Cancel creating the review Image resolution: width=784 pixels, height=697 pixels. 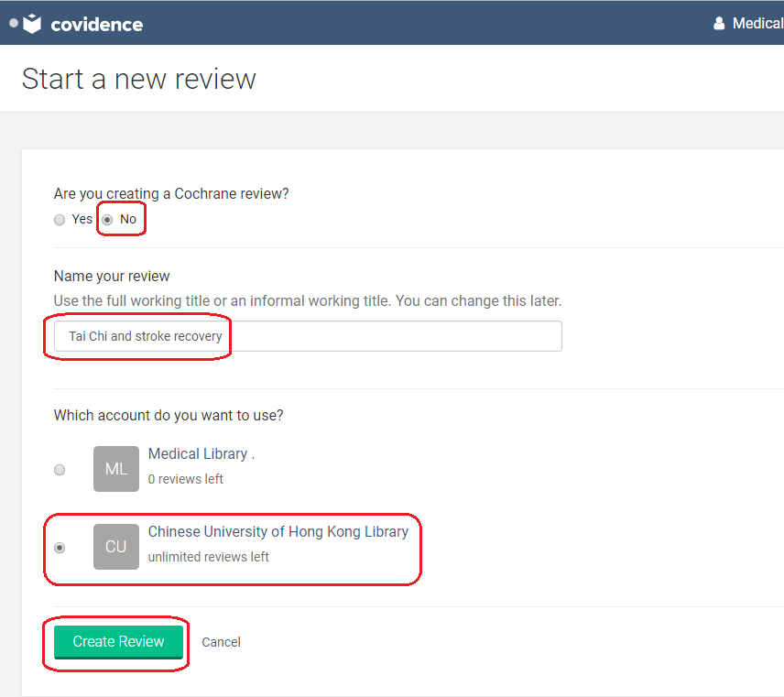(x=221, y=642)
